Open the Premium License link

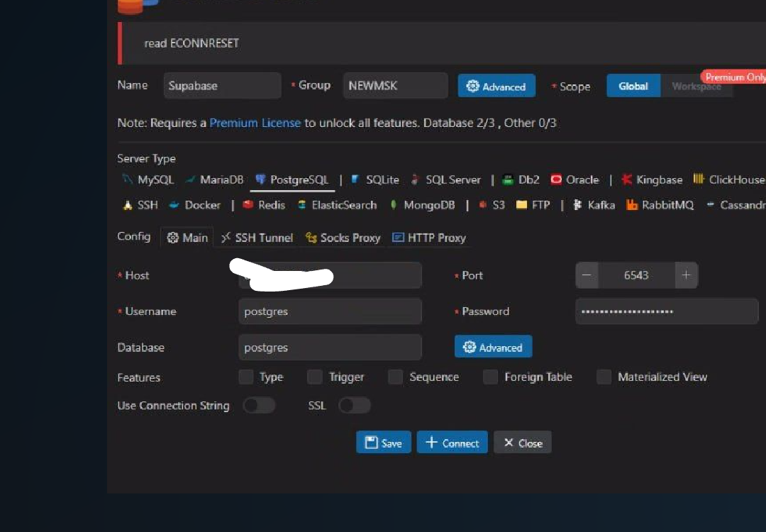pos(255,123)
